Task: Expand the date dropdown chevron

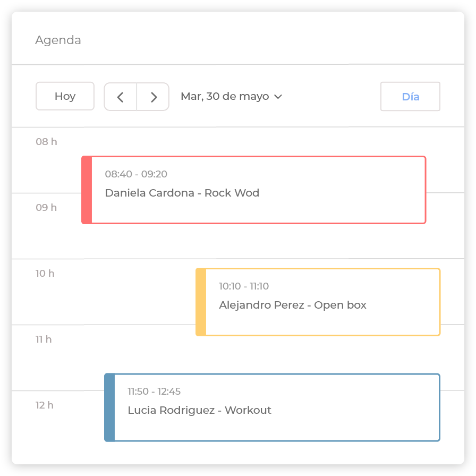Action: coord(278,97)
